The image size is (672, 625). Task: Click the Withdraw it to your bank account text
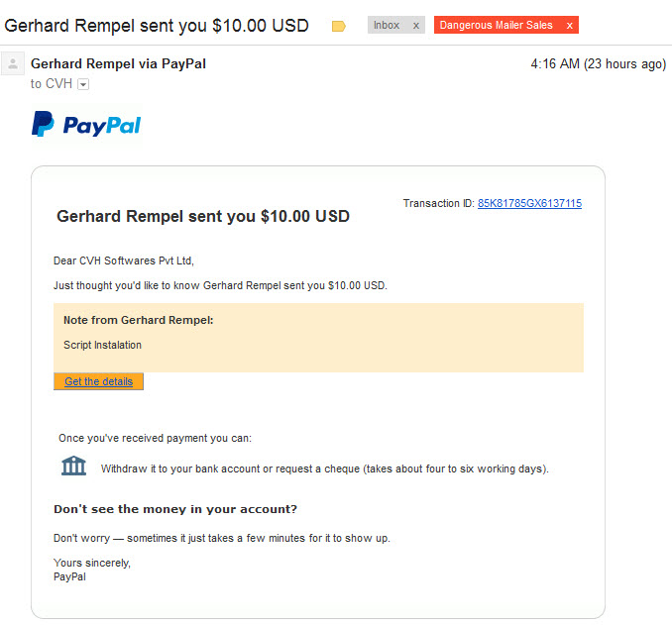tap(324, 469)
